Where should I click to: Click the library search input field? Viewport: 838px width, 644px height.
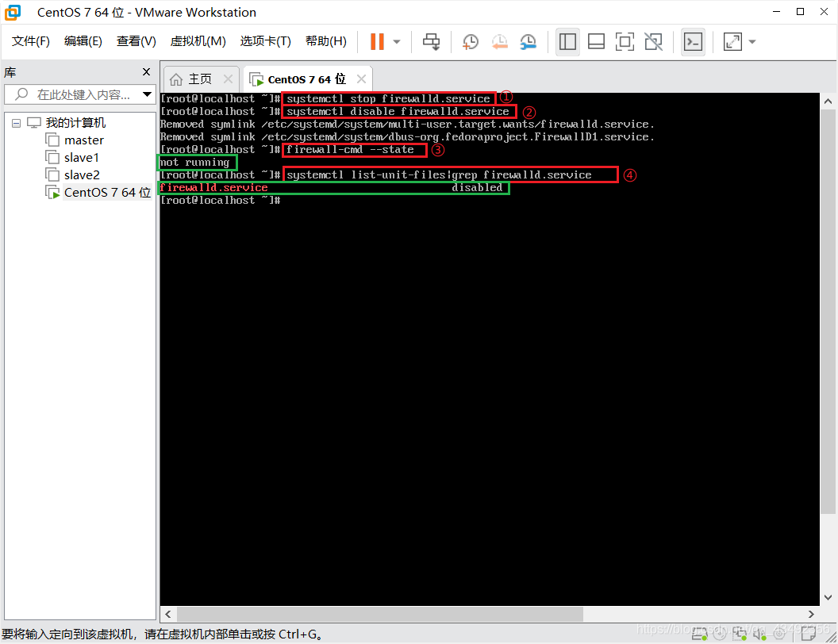point(80,94)
